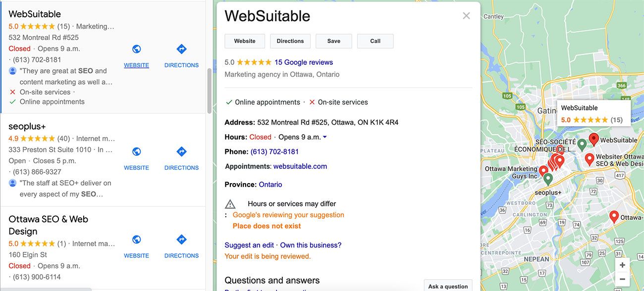Click the Directions button in details panel

click(x=290, y=41)
